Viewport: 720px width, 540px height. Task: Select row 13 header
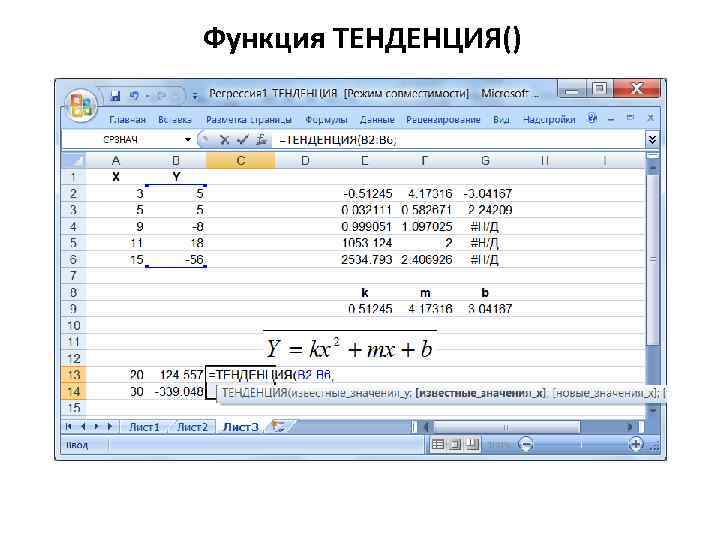click(73, 375)
